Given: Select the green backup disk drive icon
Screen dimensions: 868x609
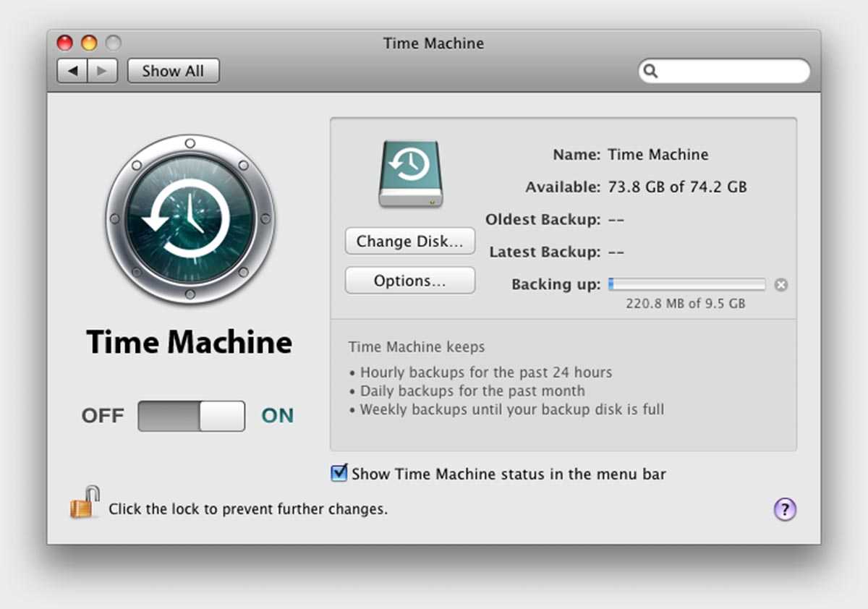Looking at the screenshot, I should (x=410, y=174).
